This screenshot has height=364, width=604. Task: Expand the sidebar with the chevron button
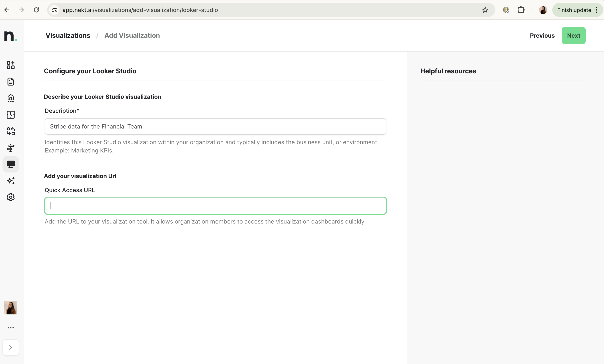[11, 347]
